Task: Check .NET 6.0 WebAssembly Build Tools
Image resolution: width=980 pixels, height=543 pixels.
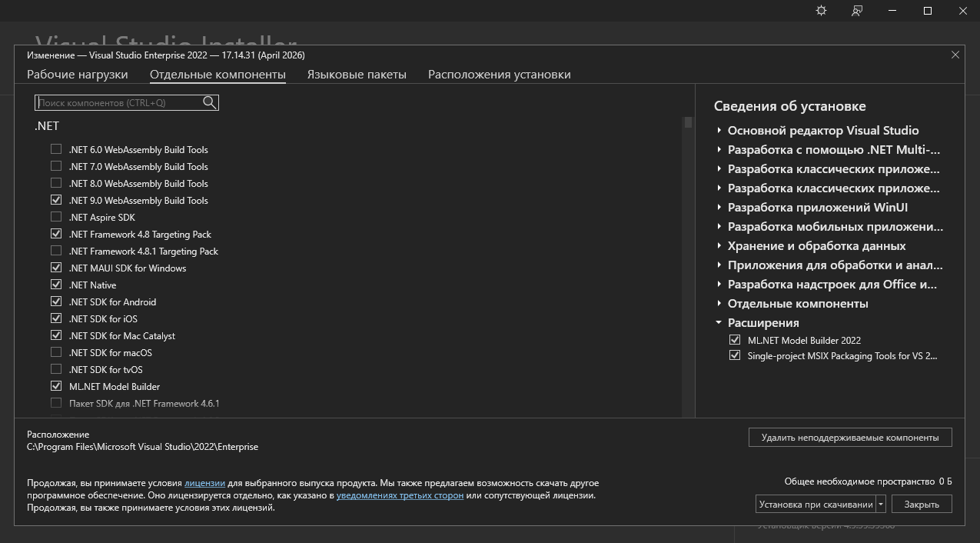Action: tap(56, 149)
